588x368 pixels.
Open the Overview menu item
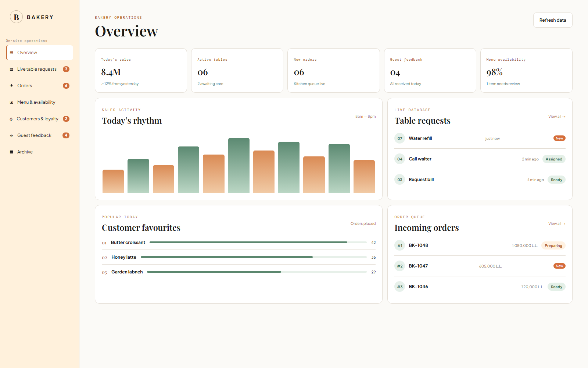40,53
